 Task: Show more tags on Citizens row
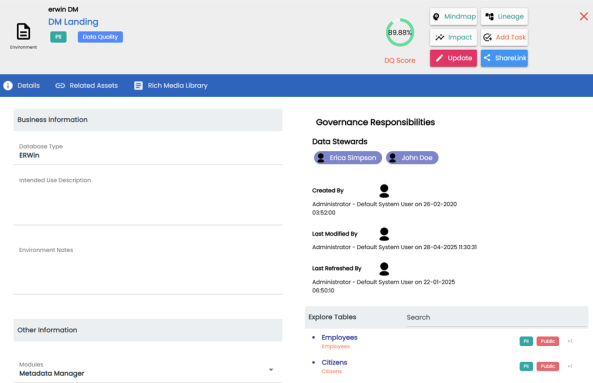pyautogui.click(x=570, y=366)
